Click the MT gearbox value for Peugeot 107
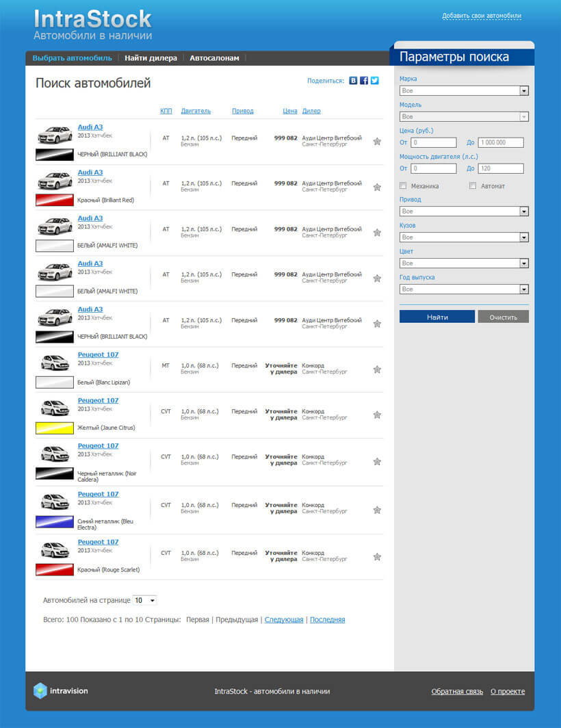This screenshot has height=728, width=561. [x=166, y=366]
